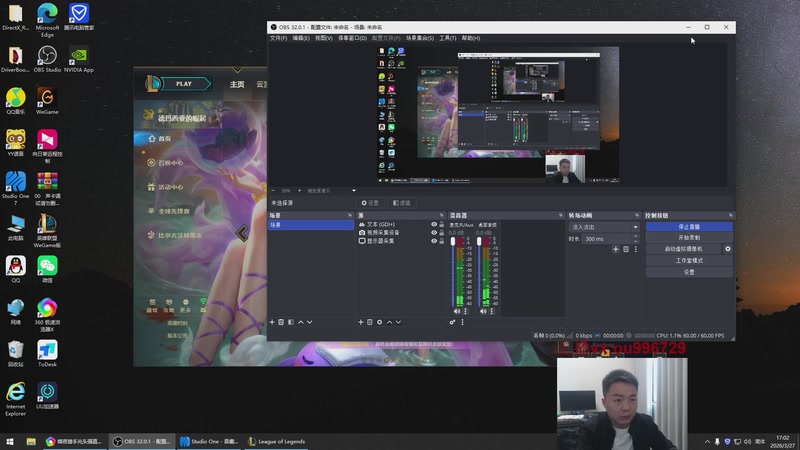Open 桌面音频 three-dot options menu
Image resolution: width=800 pixels, height=450 pixels.
coord(492,311)
